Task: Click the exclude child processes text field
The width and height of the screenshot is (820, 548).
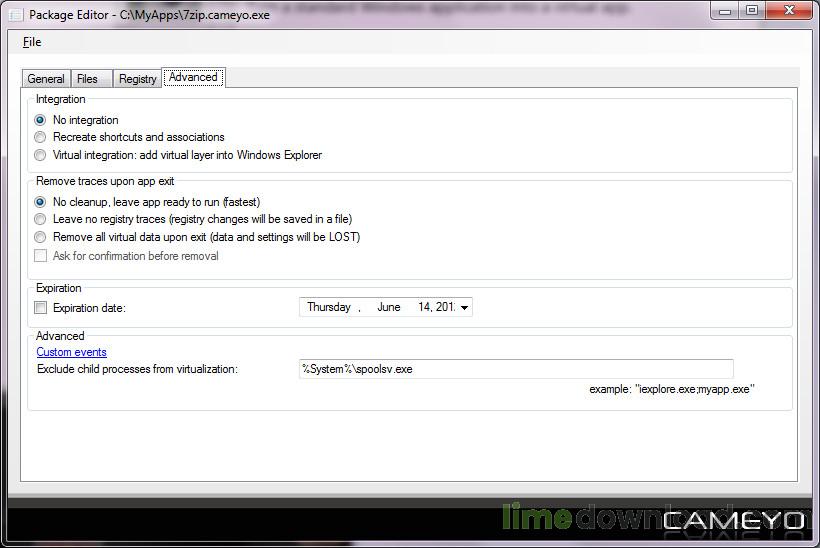Action: point(516,369)
